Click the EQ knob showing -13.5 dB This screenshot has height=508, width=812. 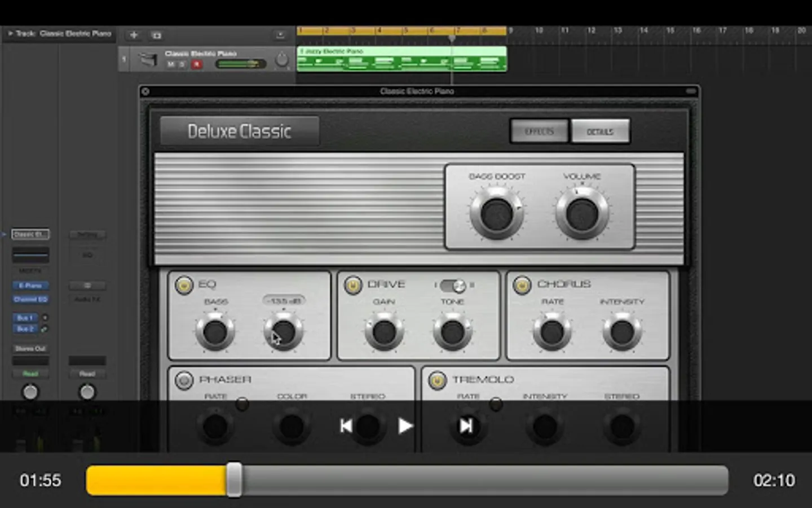284,332
